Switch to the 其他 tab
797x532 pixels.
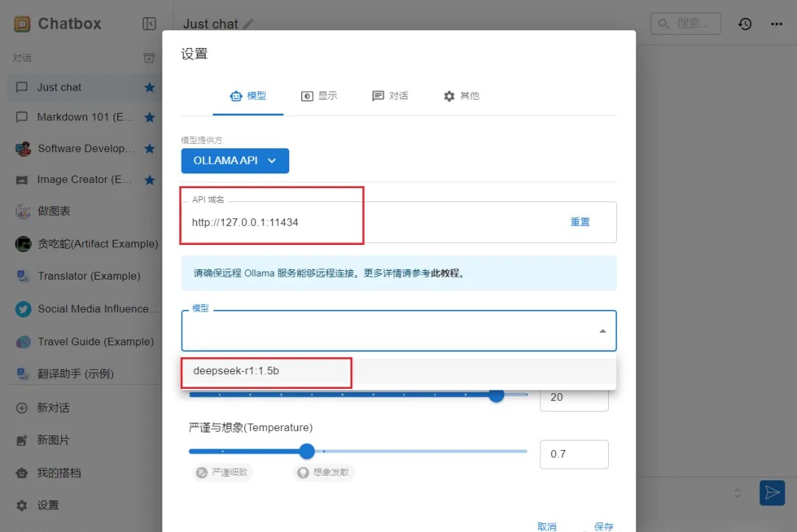(x=461, y=96)
